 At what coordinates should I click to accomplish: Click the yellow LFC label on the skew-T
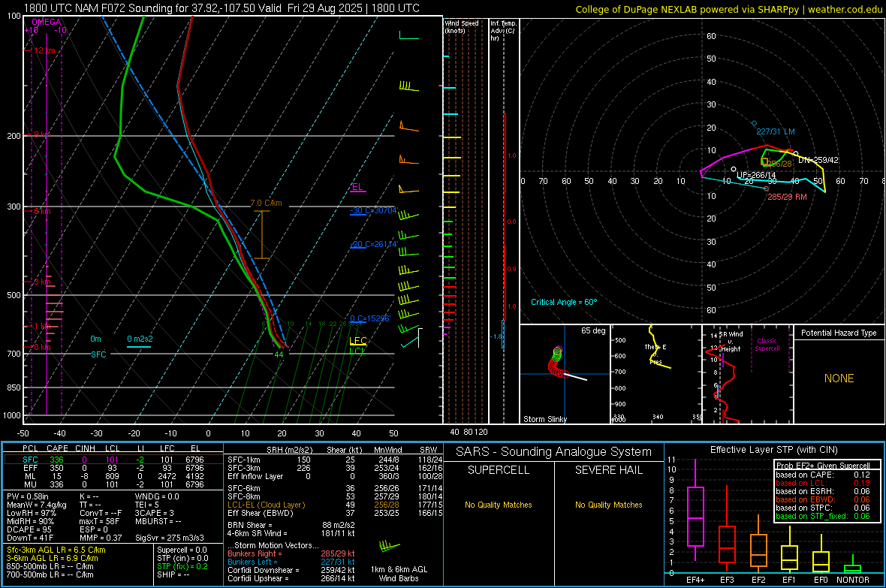tap(358, 341)
